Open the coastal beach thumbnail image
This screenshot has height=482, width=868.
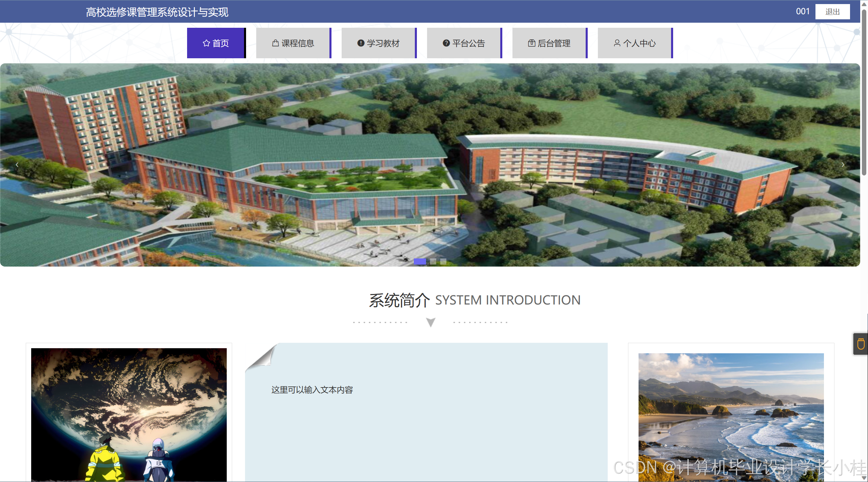731,417
